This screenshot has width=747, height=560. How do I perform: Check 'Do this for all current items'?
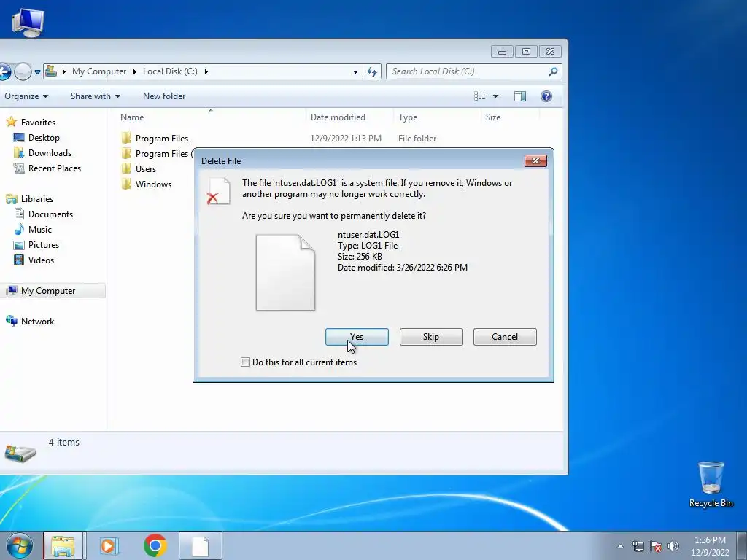[x=245, y=362]
